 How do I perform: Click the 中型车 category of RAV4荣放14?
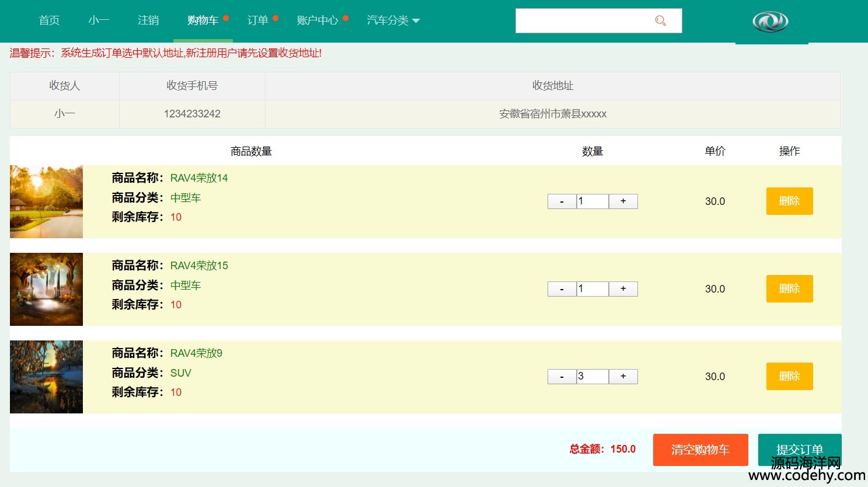(186, 198)
